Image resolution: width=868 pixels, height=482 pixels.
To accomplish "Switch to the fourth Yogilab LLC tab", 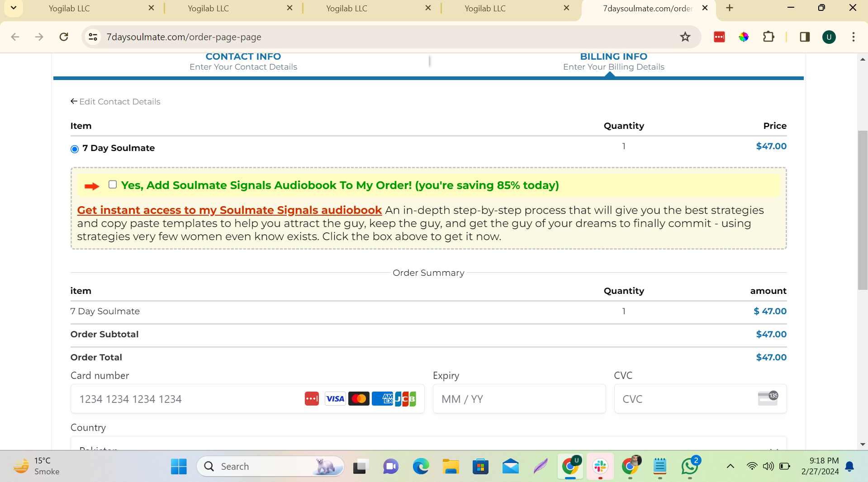I will (485, 8).
